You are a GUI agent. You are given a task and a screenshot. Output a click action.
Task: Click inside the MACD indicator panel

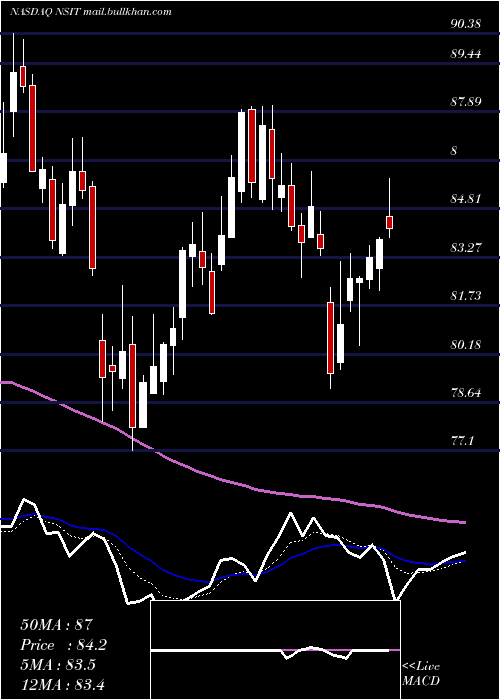[x=275, y=650]
